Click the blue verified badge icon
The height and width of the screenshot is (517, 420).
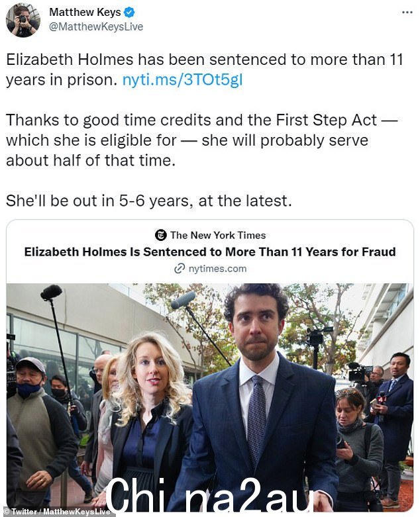(129, 13)
